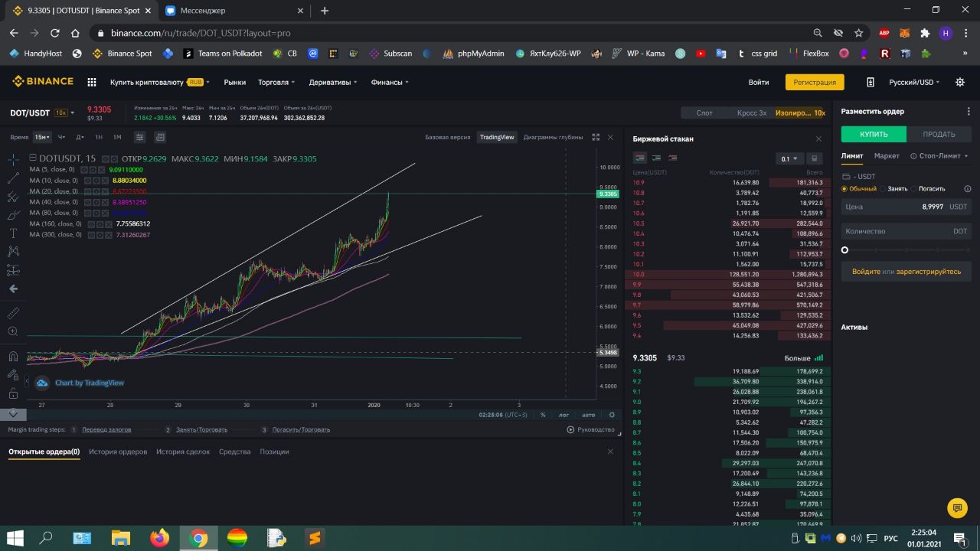Hide the MA (5, close, 0) indicator

[84, 169]
